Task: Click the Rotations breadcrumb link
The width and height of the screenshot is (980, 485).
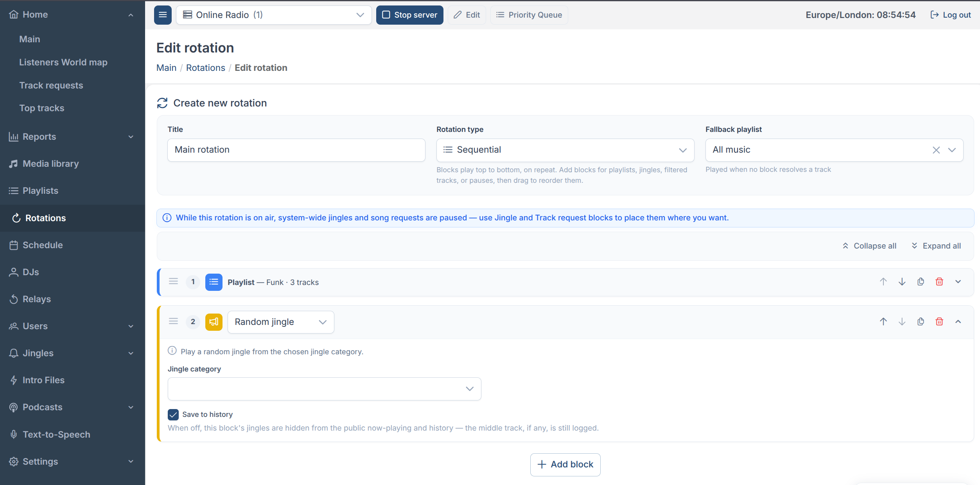Action: click(205, 68)
